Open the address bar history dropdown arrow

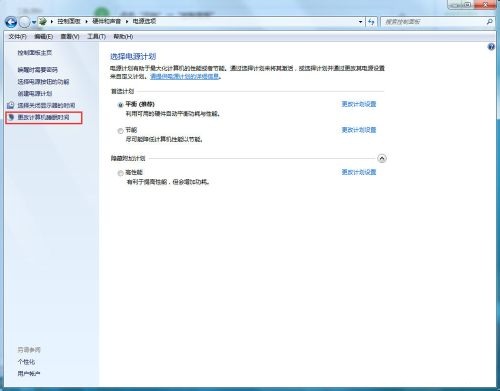click(x=360, y=22)
